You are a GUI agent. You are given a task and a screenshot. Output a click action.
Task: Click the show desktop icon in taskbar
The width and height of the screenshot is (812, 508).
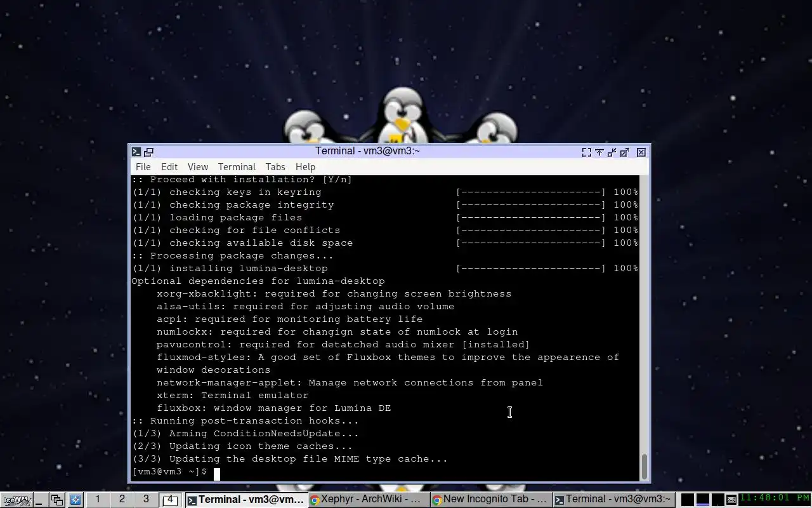40,500
